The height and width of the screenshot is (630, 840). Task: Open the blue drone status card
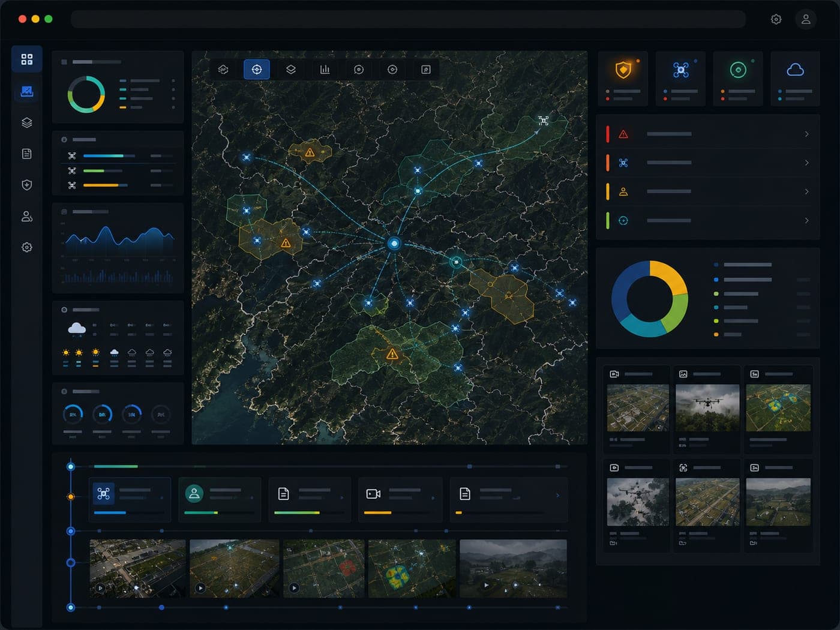(x=680, y=79)
